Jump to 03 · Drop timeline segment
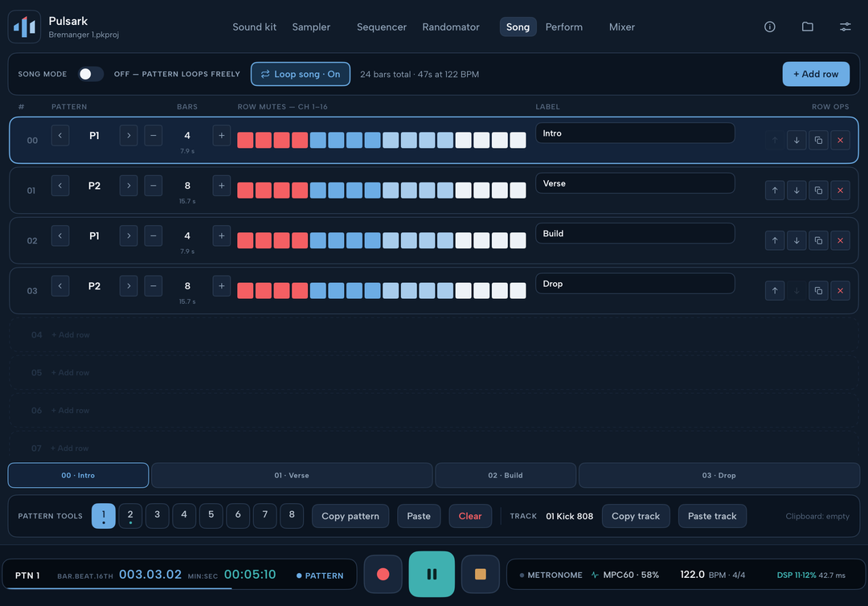The height and width of the screenshot is (606, 868). (x=719, y=475)
